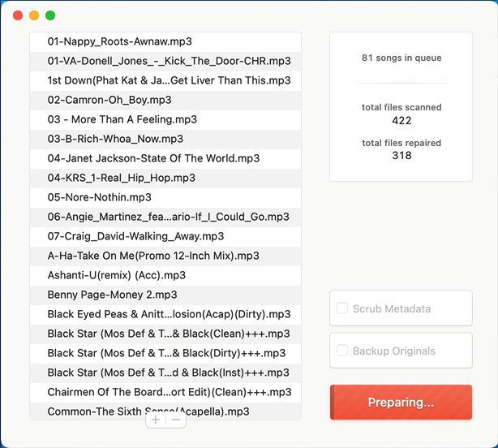Choose 03 - More Than A Feeling.mp3
Image resolution: width=498 pixels, height=448 pixels.
pos(122,119)
